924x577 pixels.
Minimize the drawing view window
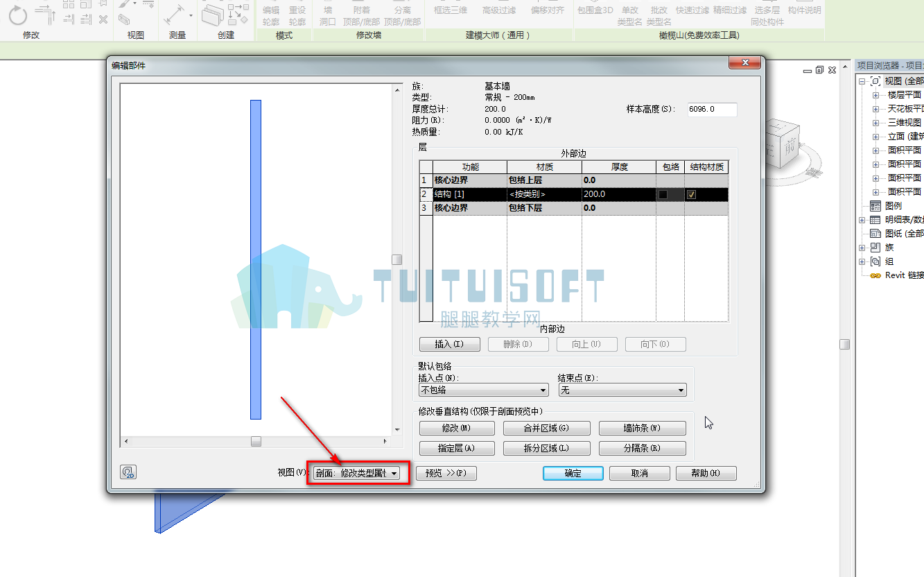pyautogui.click(x=808, y=70)
